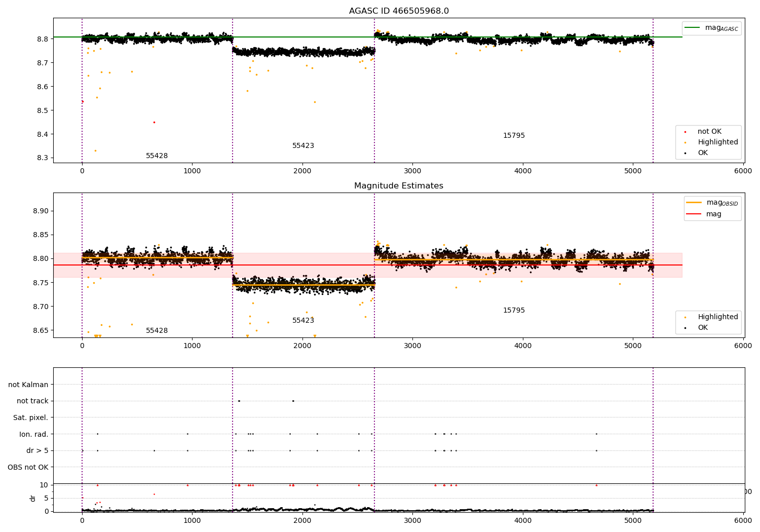Click the "dr > 5" row label

click(37, 450)
